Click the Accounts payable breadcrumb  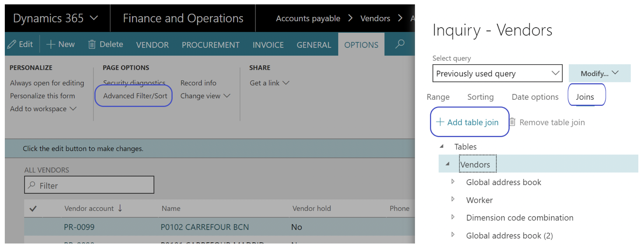pos(308,18)
